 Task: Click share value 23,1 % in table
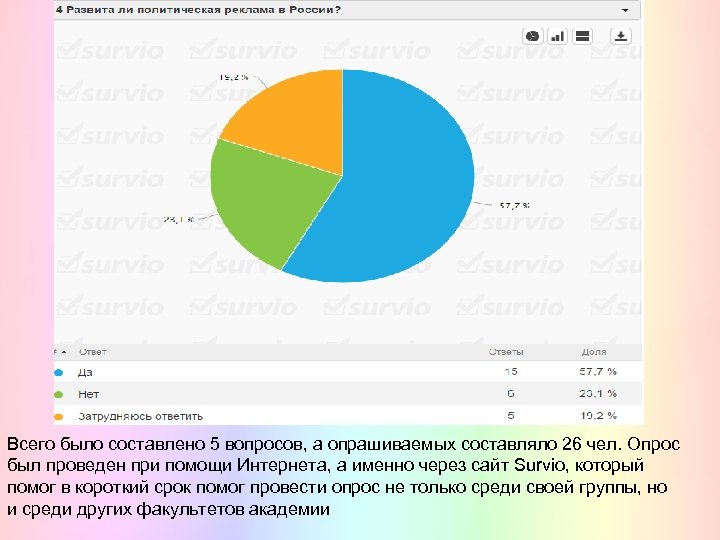598,394
